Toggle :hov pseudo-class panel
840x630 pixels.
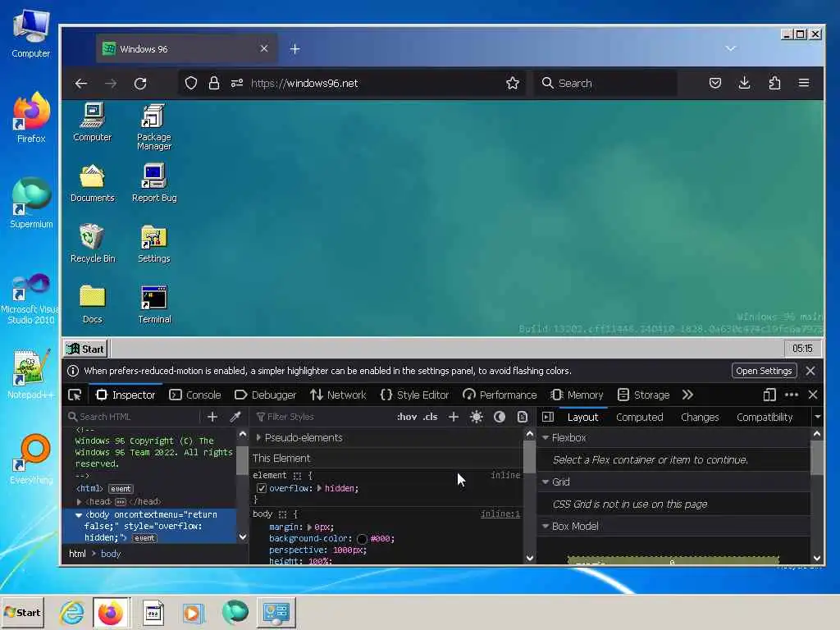(x=407, y=417)
